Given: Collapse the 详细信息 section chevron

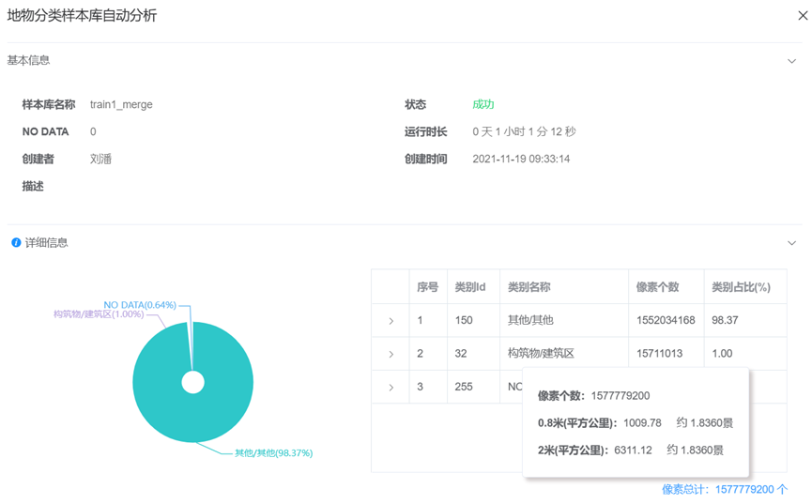Looking at the screenshot, I should click(x=791, y=243).
